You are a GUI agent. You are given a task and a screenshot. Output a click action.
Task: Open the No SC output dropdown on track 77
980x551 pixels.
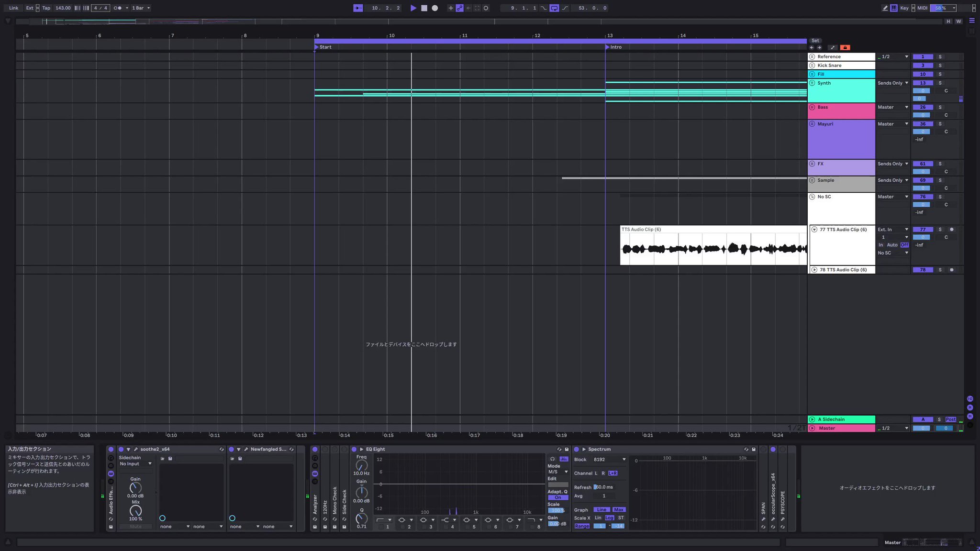893,253
